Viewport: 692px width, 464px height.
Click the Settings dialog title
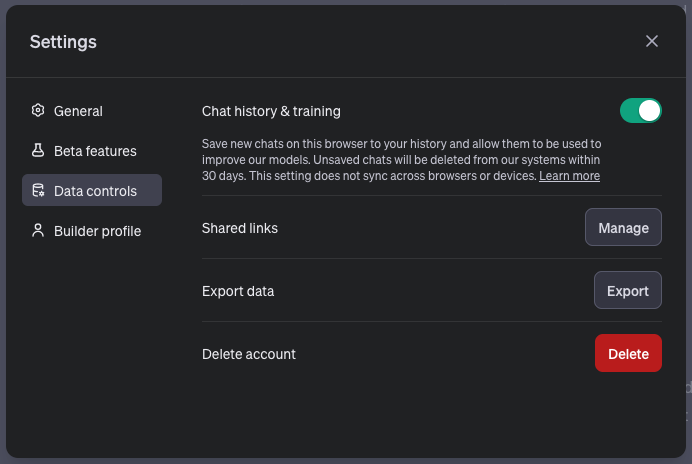[x=63, y=42]
